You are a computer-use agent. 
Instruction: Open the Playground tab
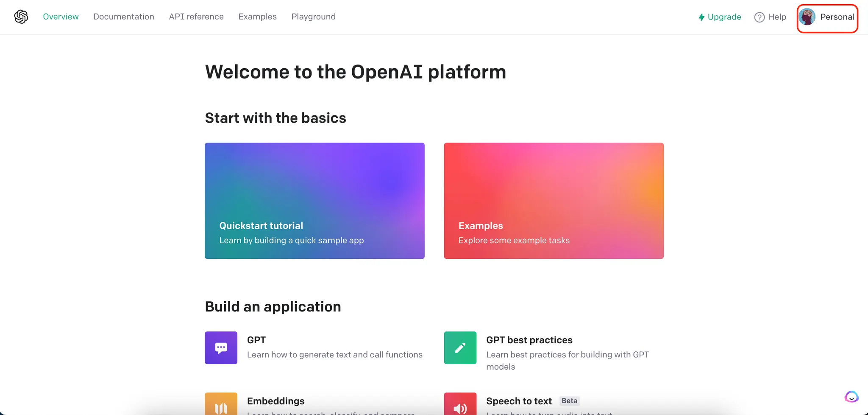pyautogui.click(x=313, y=17)
